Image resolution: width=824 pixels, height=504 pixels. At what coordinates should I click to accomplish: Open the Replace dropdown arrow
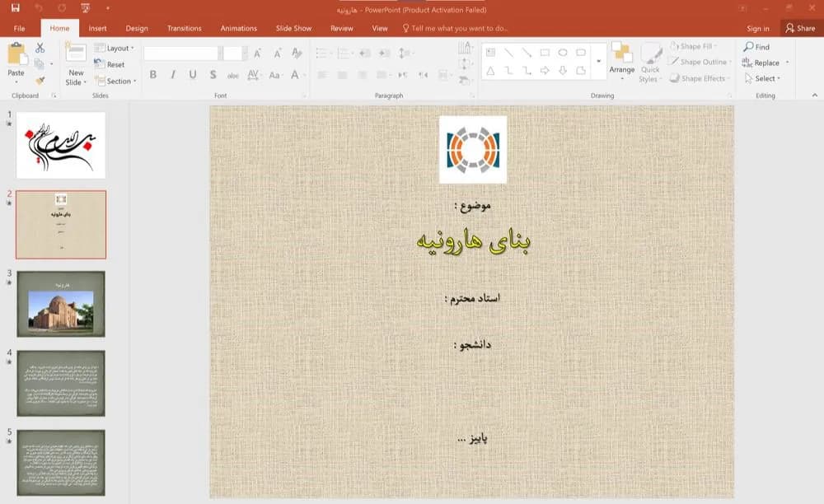point(787,63)
